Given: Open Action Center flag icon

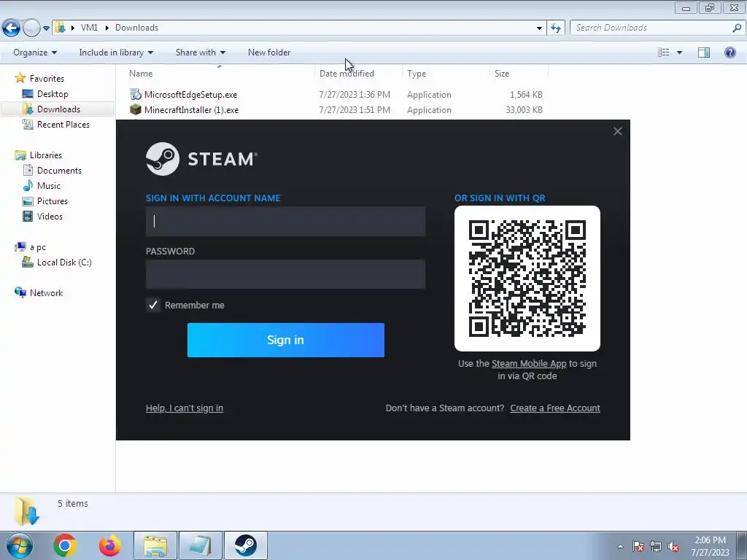Looking at the screenshot, I should [x=638, y=546].
